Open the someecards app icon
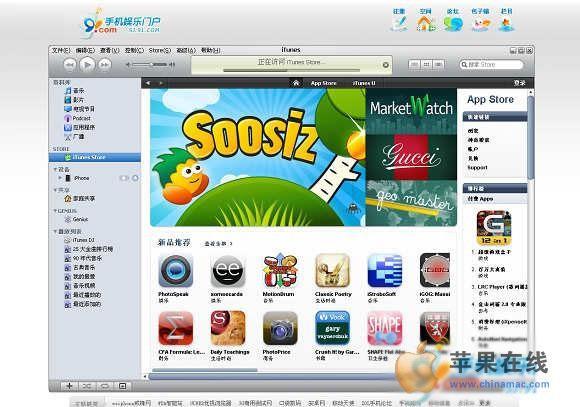 tap(228, 271)
